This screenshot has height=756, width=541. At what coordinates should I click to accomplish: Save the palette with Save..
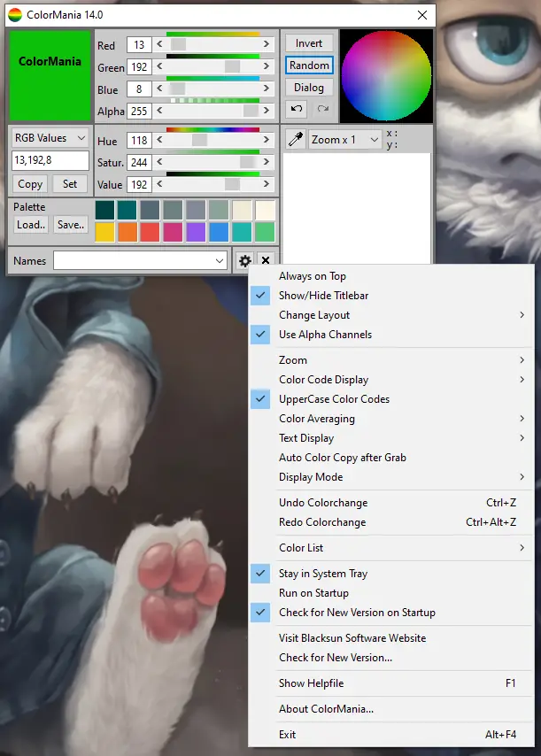71,225
